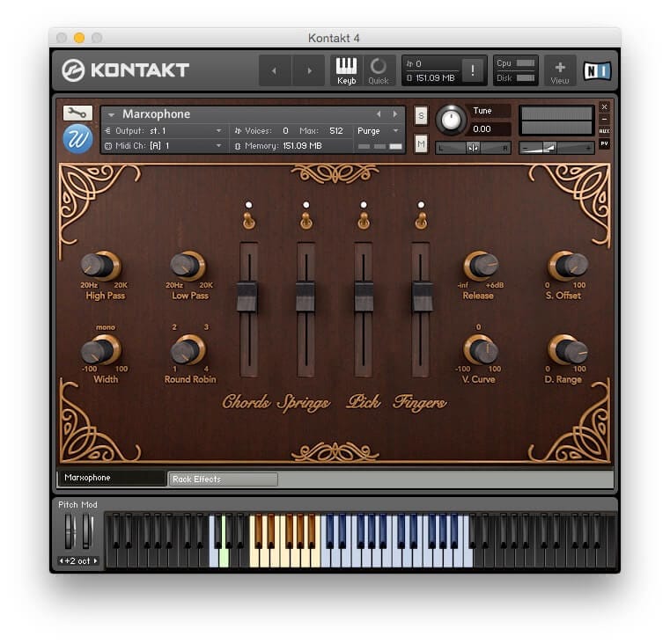670x644 pixels.
Task: Click the Memory 151.09 MB readout
Action: [x=278, y=146]
